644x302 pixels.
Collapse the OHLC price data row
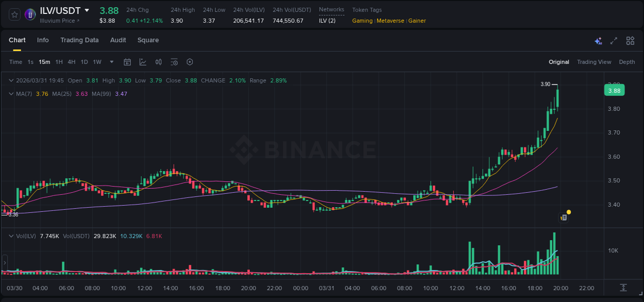point(11,80)
